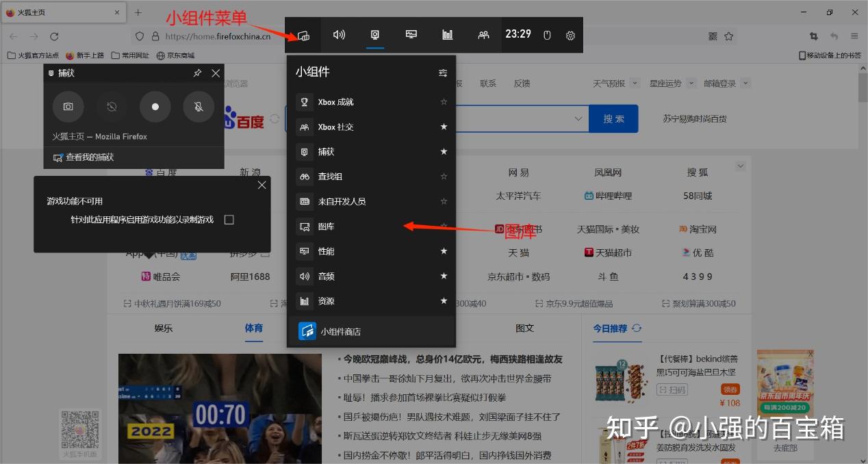Click the blue 搜索 button
Screen dimensions: 868x464
tap(613, 118)
